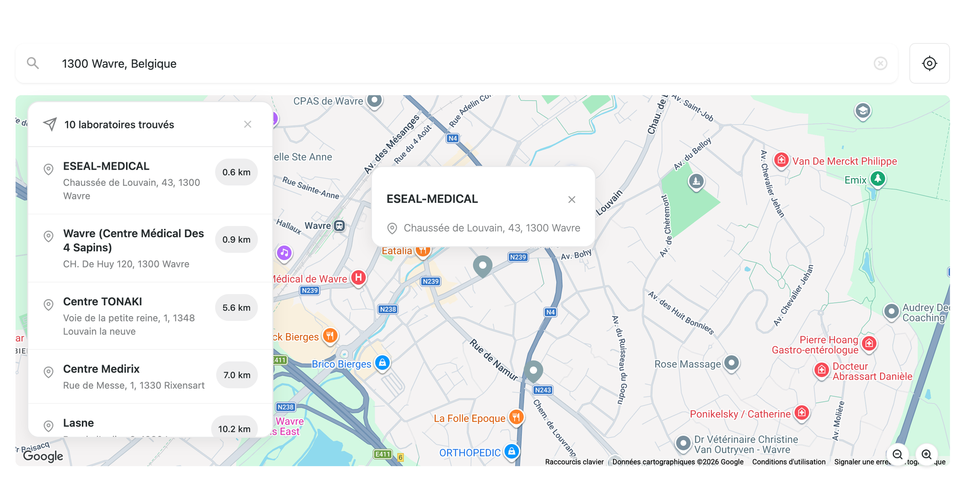Click the CPAS de Wavre marker

pyautogui.click(x=374, y=101)
